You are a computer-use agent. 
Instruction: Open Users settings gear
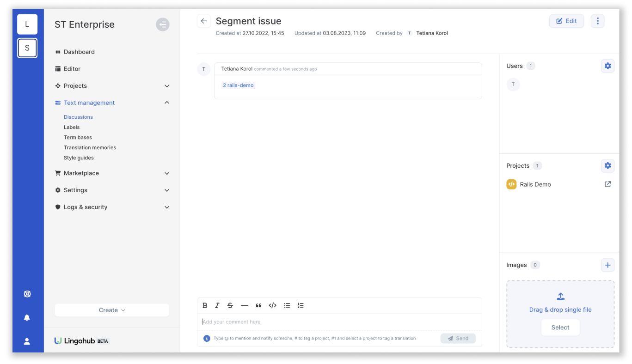point(608,66)
